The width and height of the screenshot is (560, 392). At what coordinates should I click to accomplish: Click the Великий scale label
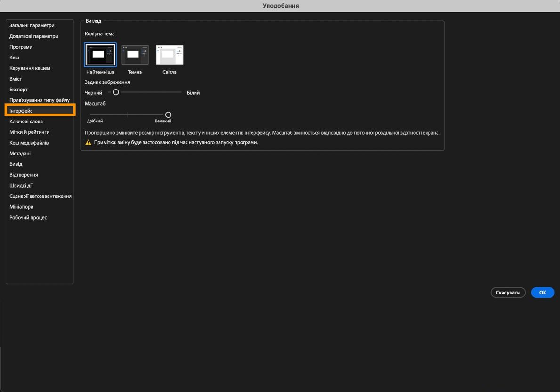[x=163, y=121]
